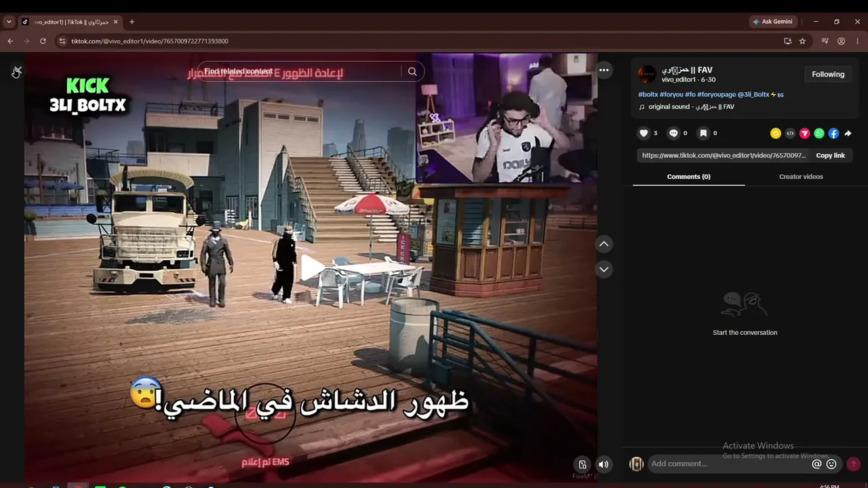Click the creator name FAV heading
This screenshot has width=868, height=488.
pos(687,70)
